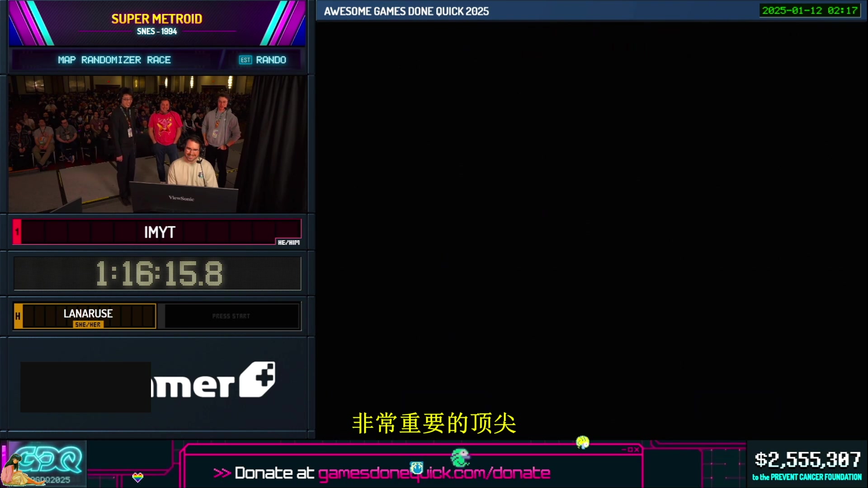
Task: Click the LANARUSE host nameplate
Action: [x=85, y=316]
